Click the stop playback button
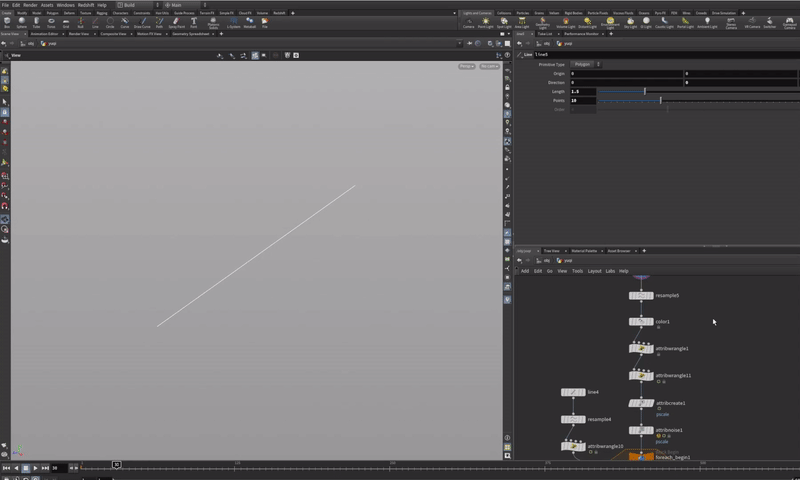 26,468
